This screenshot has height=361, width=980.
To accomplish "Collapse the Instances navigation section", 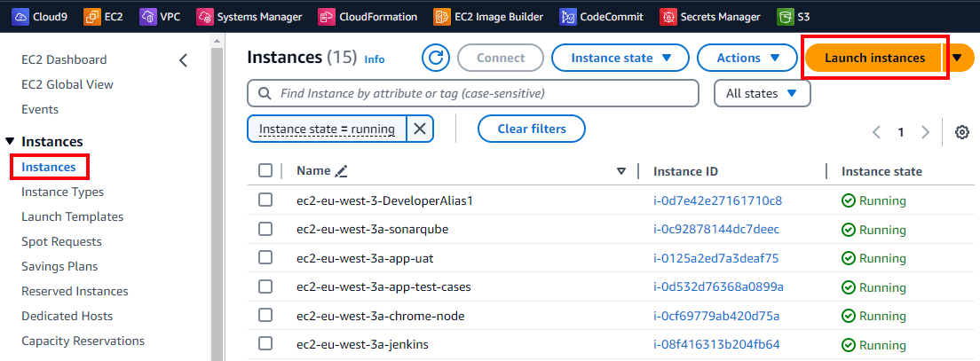I will coord(10,142).
